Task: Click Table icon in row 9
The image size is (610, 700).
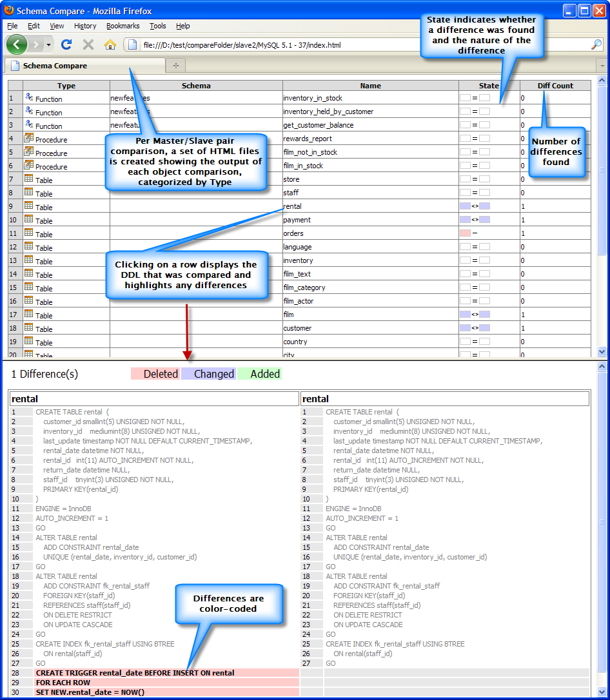Action: pyautogui.click(x=29, y=206)
